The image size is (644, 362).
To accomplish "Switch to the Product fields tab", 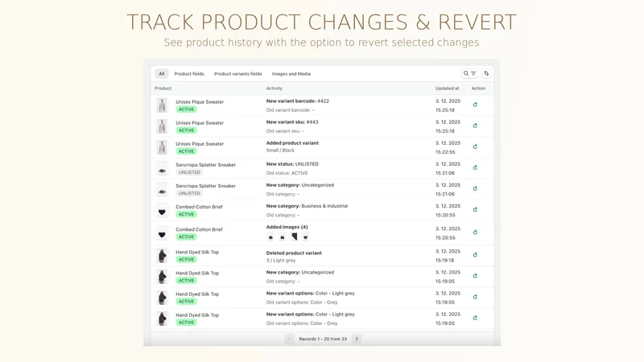I will click(x=189, y=74).
